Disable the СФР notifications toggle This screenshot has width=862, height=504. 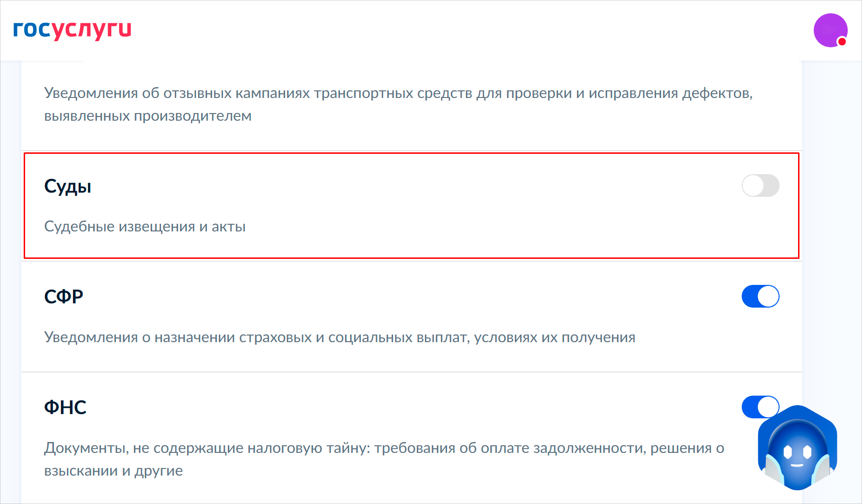[x=760, y=296]
